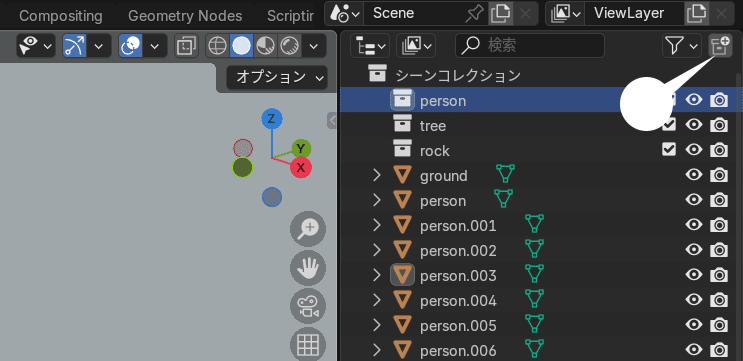
Task: Hide the ground object in viewport
Action: point(694,175)
